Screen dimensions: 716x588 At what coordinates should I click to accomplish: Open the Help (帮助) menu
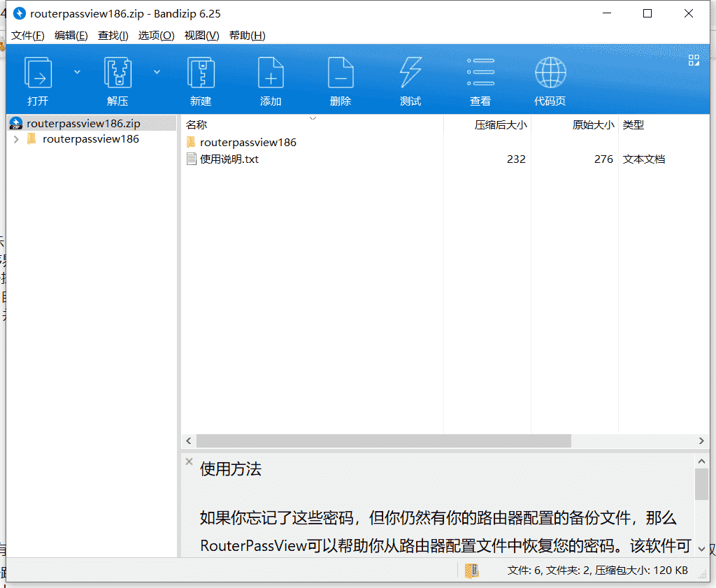pos(247,36)
